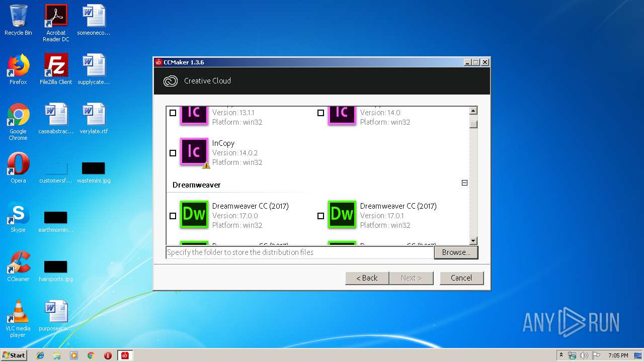
Task: Collapse the Dreamweaver section
Action: pos(464,183)
